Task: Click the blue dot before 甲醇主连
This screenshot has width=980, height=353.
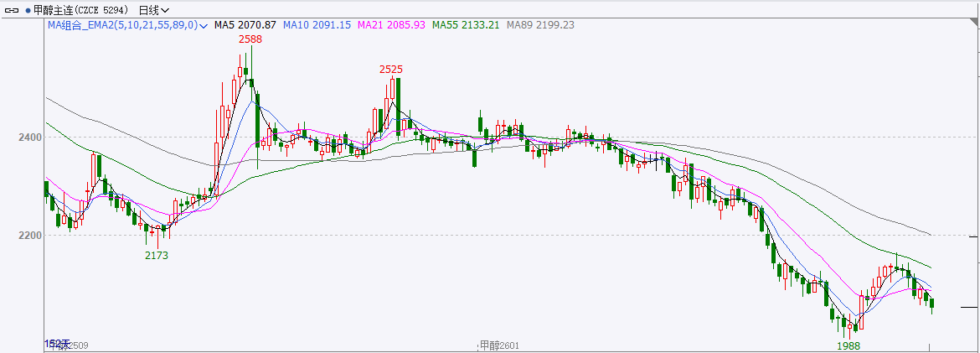Action: pyautogui.click(x=27, y=10)
